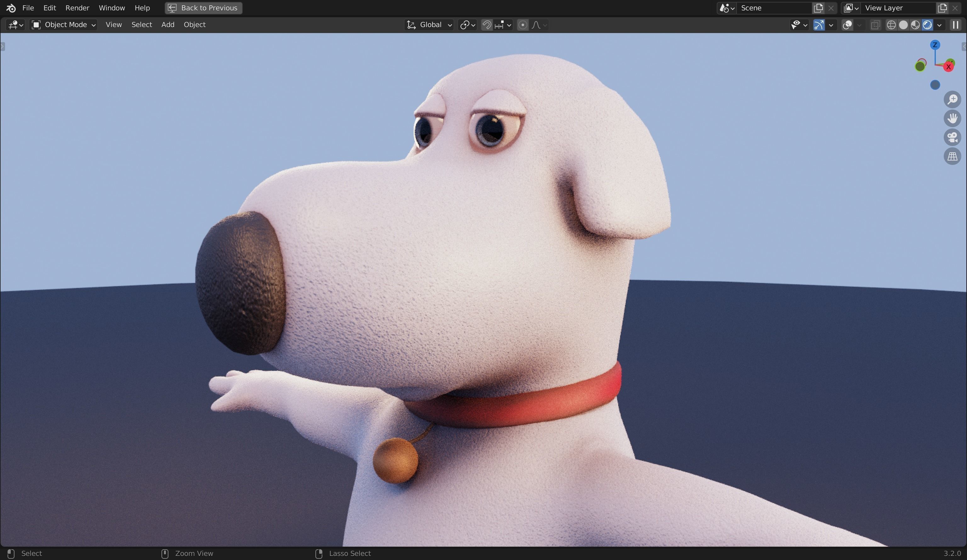967x560 pixels.
Task: Expand the left toolbar arrow
Action: (3, 47)
